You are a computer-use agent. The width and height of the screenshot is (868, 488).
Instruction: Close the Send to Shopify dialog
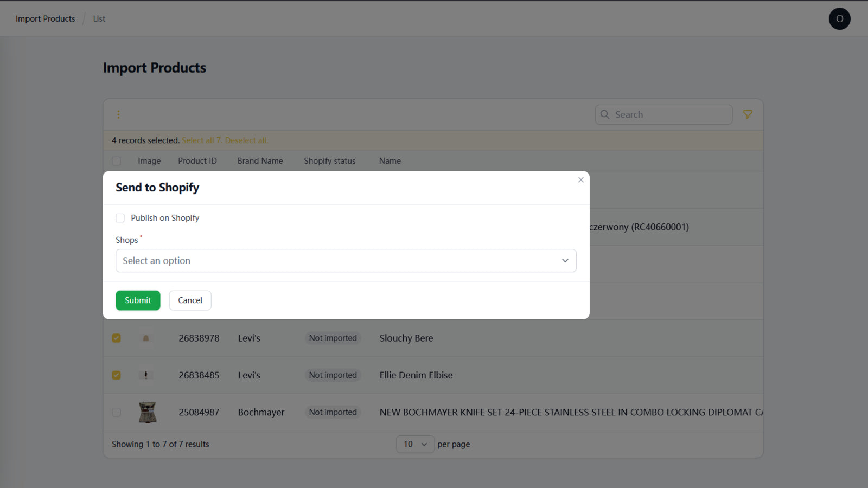(x=580, y=180)
